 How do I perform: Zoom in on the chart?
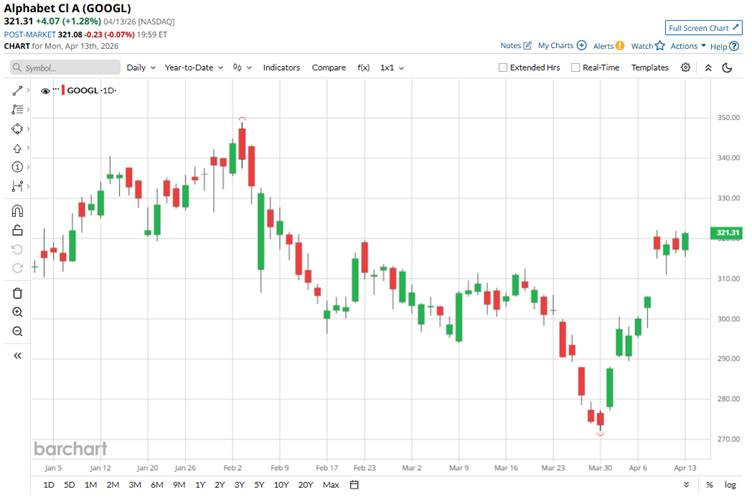click(x=17, y=312)
